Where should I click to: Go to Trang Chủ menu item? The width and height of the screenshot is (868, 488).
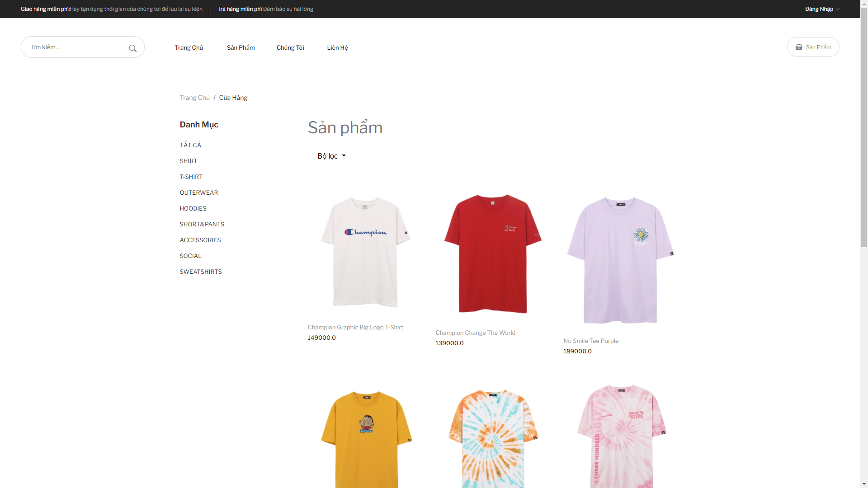[x=189, y=47]
